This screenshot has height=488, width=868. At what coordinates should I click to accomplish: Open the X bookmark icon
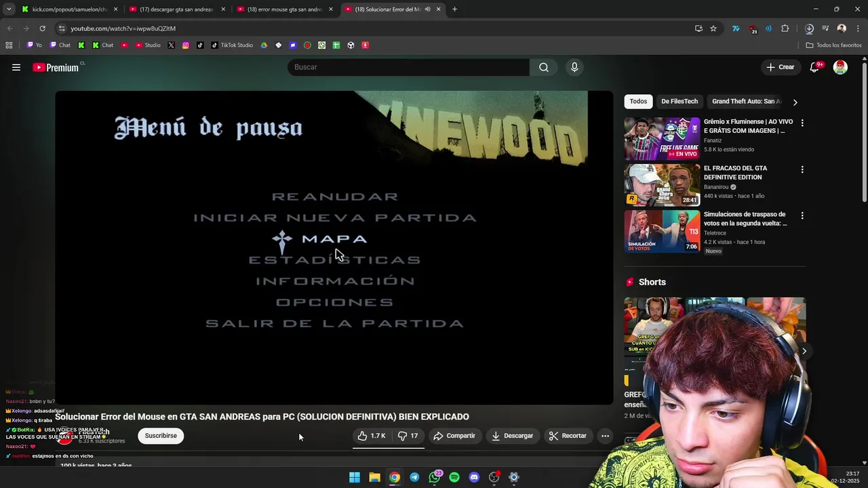(x=171, y=45)
